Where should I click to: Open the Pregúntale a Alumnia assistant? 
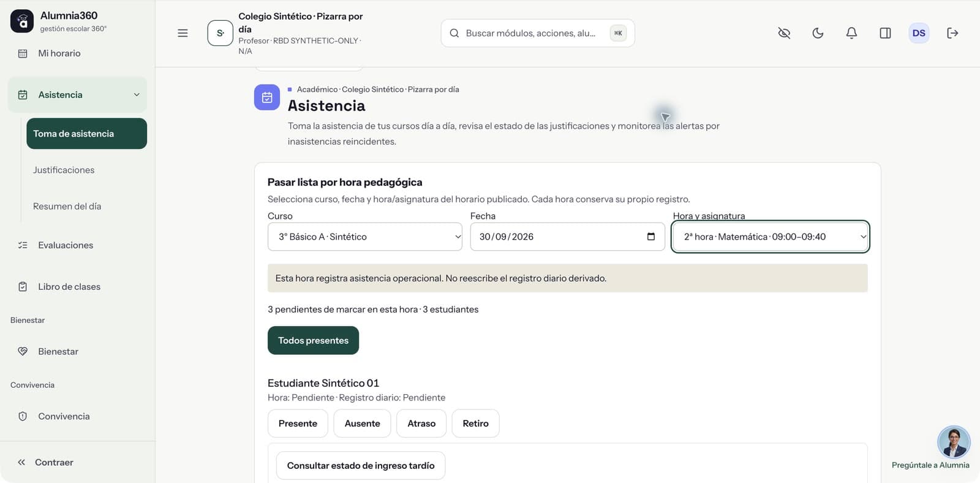point(954,442)
